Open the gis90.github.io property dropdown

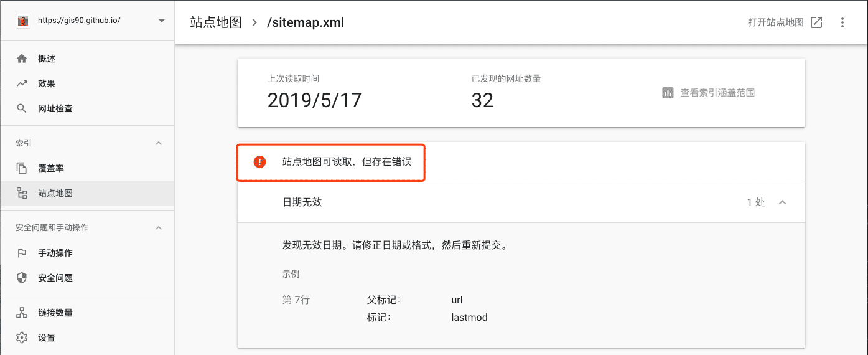pyautogui.click(x=162, y=21)
